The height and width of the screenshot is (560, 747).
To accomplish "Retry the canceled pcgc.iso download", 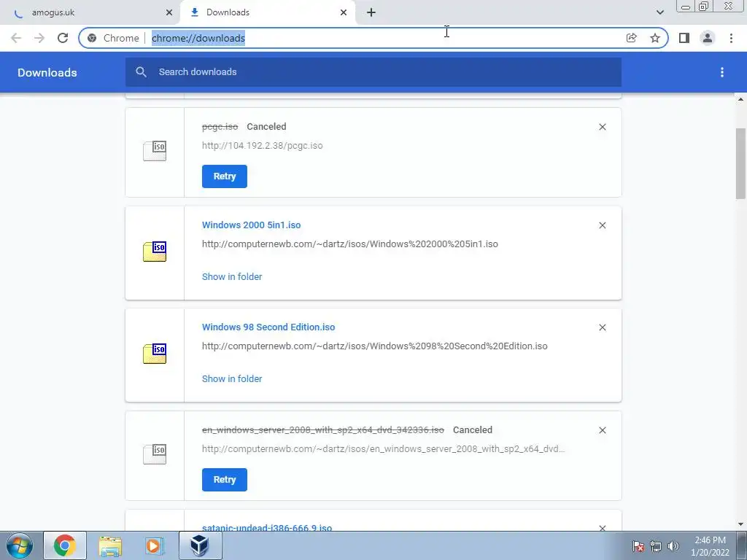I will pyautogui.click(x=225, y=176).
